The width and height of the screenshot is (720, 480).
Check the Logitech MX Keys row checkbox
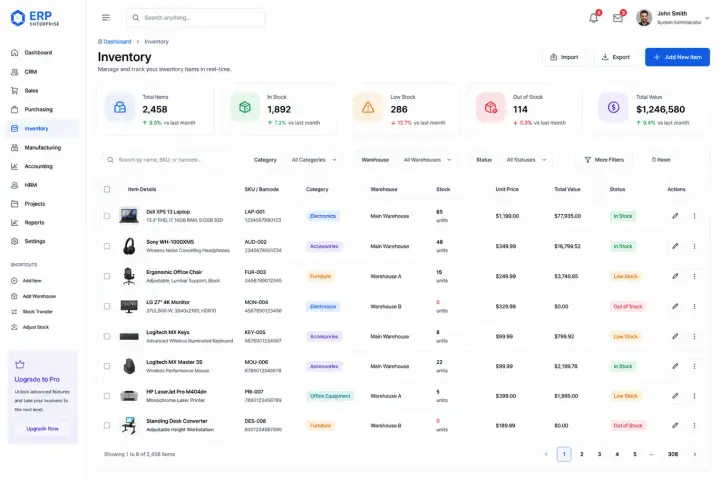point(107,336)
